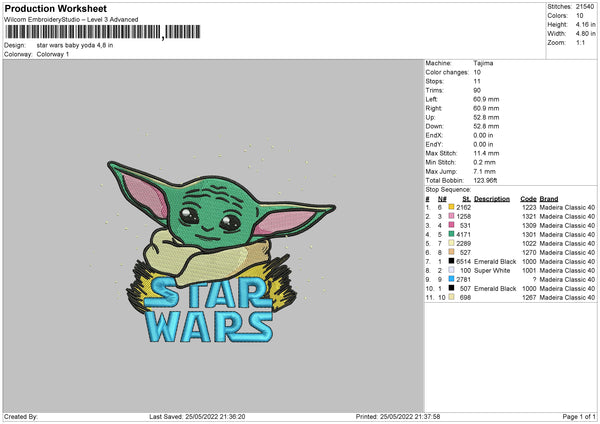The height and width of the screenshot is (424, 600).
Task: Click the Stops value 11
Action: [x=477, y=81]
